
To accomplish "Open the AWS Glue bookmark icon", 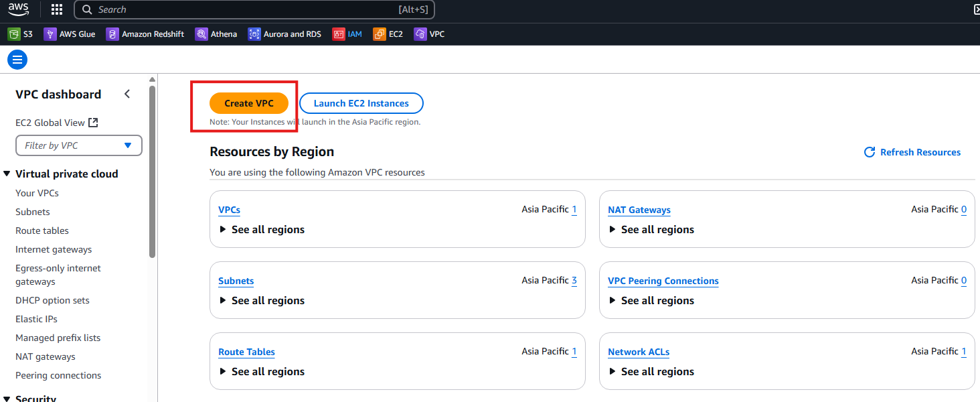I will 50,33.
